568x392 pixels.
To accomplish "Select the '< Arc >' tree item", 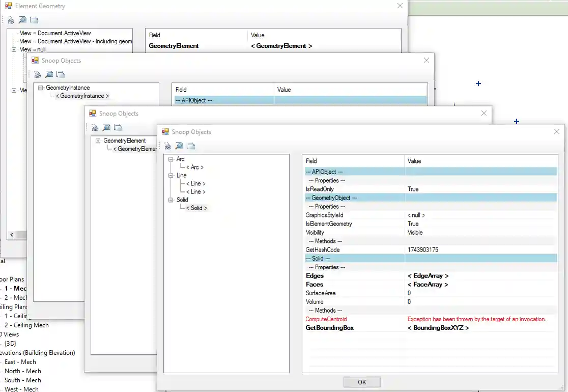I will click(x=194, y=167).
